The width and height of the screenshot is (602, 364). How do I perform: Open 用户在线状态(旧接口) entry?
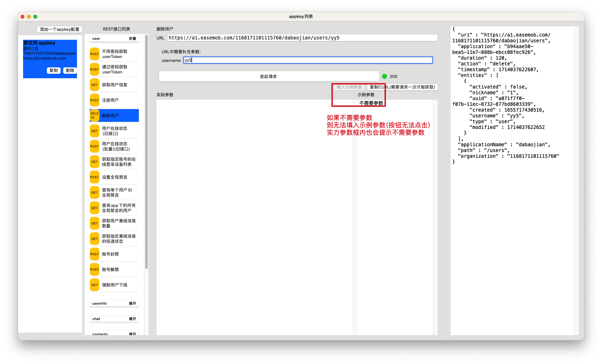pos(114,131)
